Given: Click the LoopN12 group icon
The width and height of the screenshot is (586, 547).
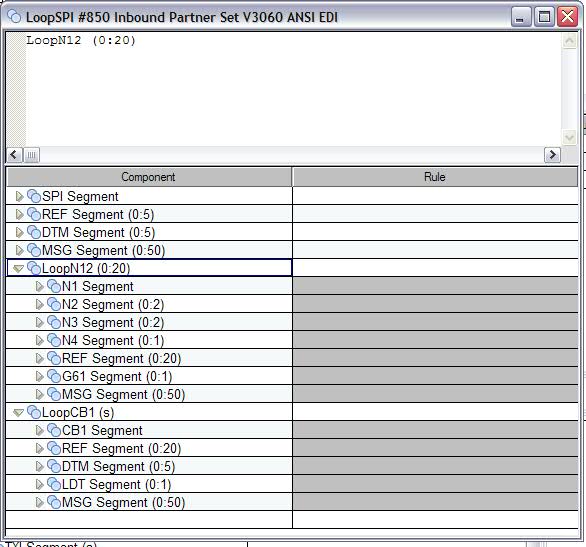Looking at the screenshot, I should pos(34,268).
